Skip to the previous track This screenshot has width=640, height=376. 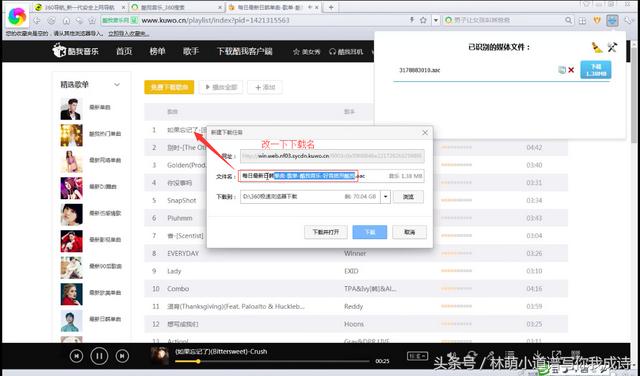tap(76, 356)
